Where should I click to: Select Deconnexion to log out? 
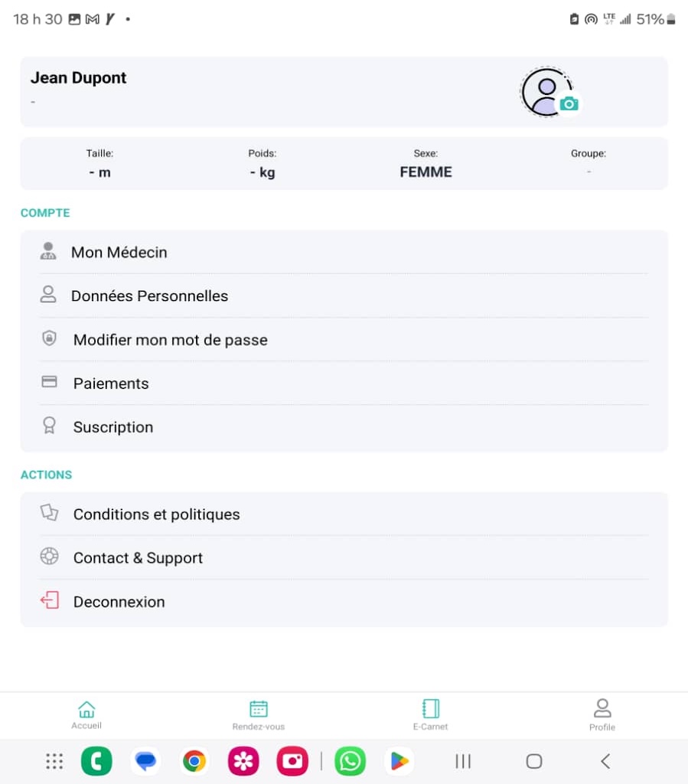point(119,602)
